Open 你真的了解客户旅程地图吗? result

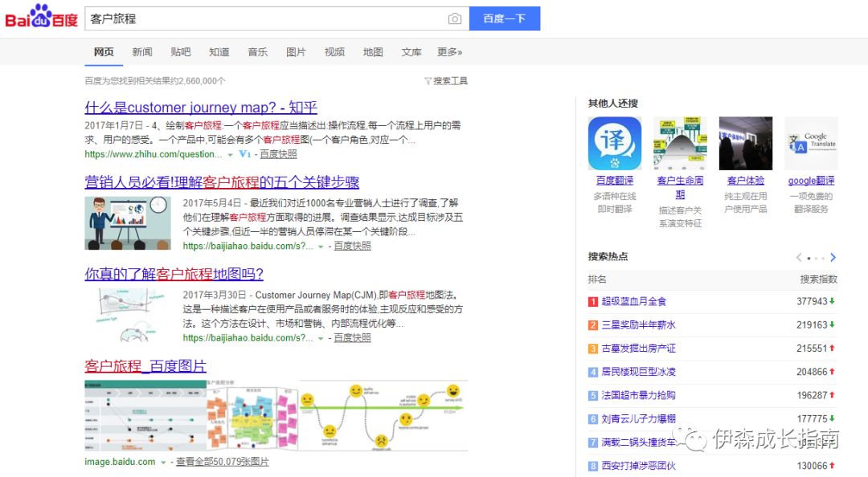[x=174, y=273]
